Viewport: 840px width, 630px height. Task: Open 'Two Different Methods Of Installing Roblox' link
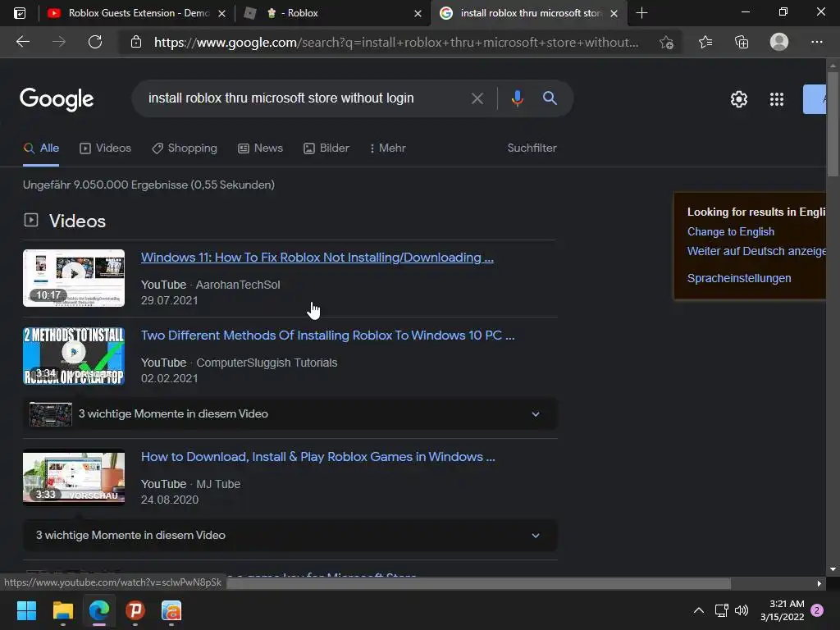click(x=327, y=336)
